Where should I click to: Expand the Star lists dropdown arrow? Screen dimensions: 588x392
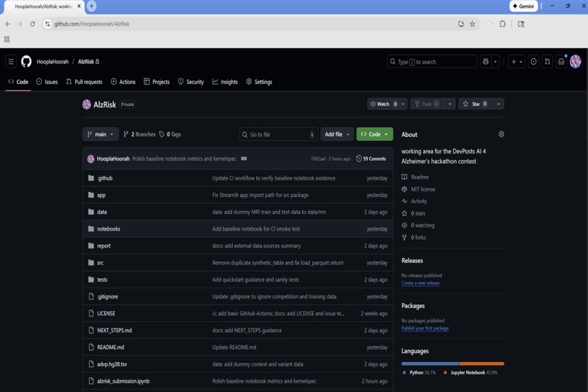tap(498, 104)
